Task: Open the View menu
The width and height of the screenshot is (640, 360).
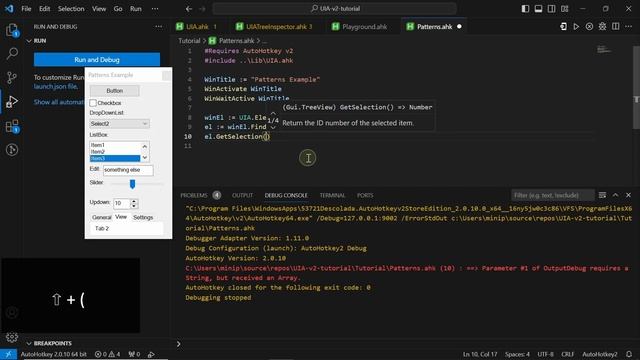Action: (99, 9)
